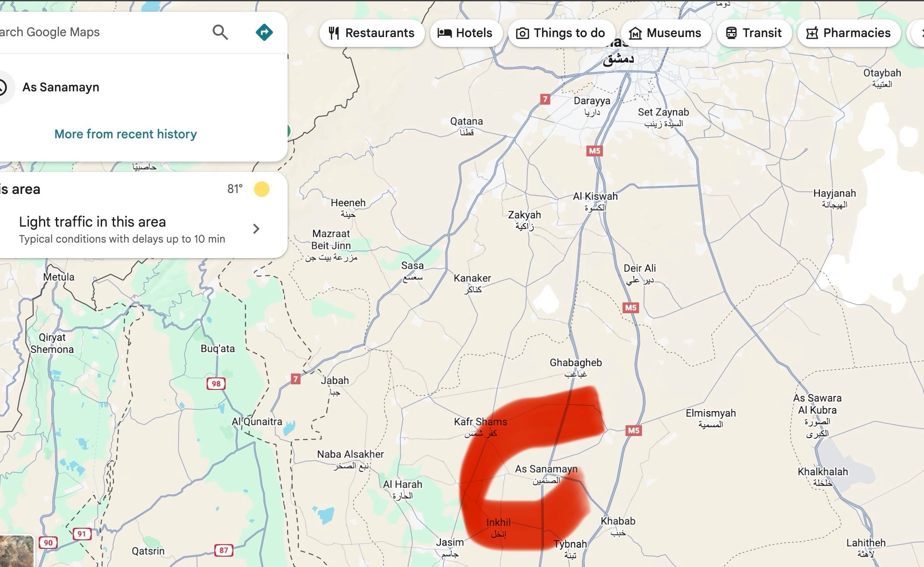Open directions via blue arrow icon
Viewport: 924px width, 567px height.
[264, 32]
